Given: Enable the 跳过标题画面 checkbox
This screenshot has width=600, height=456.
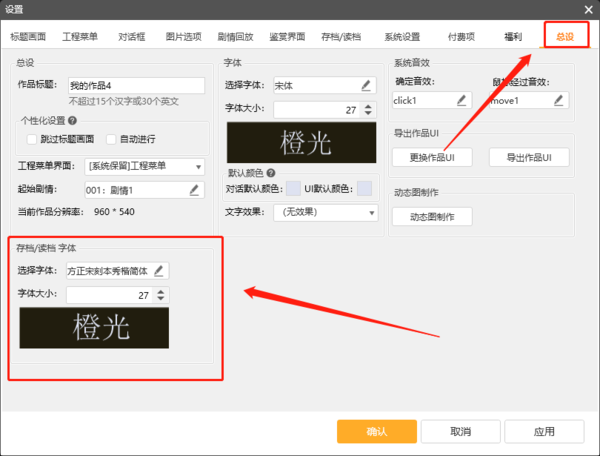Looking at the screenshot, I should [32, 139].
